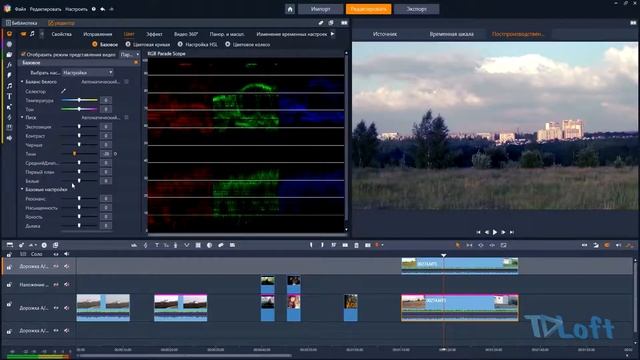Click the pencil icon at editor panel top-right
The width and height of the screenshot is (640, 360).
click(x=321, y=23)
